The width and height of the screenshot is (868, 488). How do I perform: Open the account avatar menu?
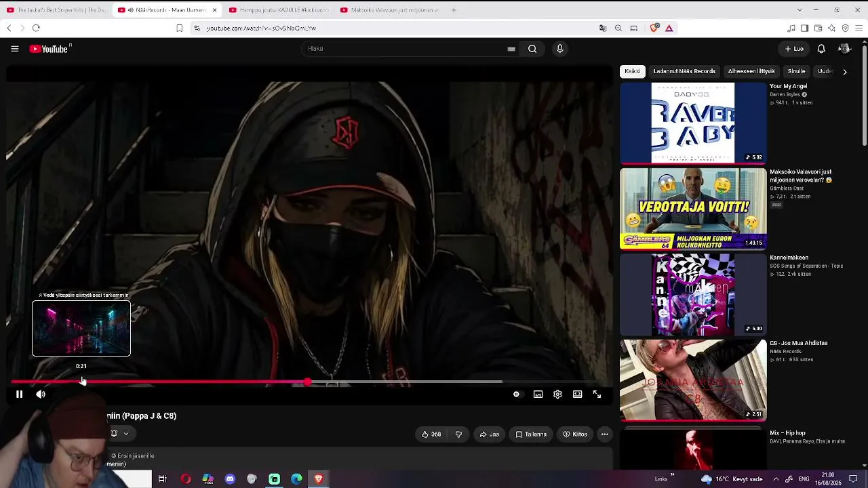[844, 49]
